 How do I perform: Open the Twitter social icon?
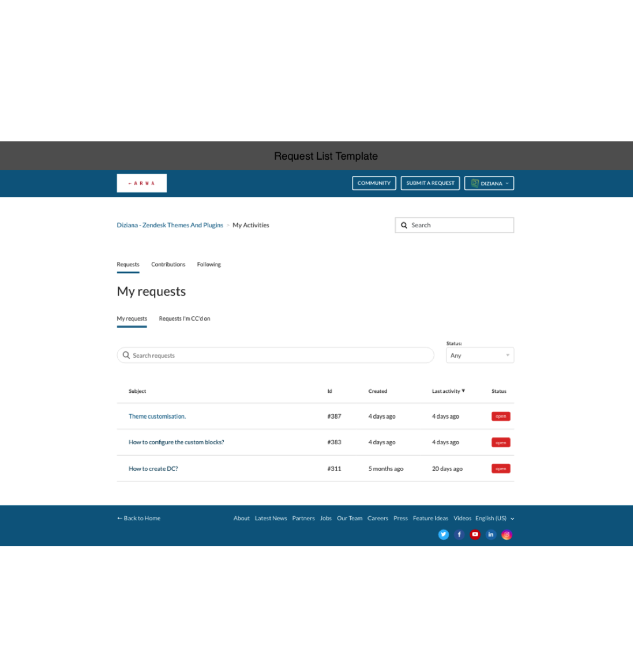443,535
